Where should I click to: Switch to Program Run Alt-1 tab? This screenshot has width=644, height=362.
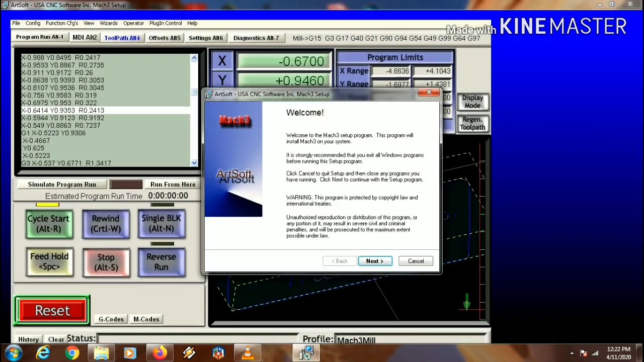click(40, 37)
